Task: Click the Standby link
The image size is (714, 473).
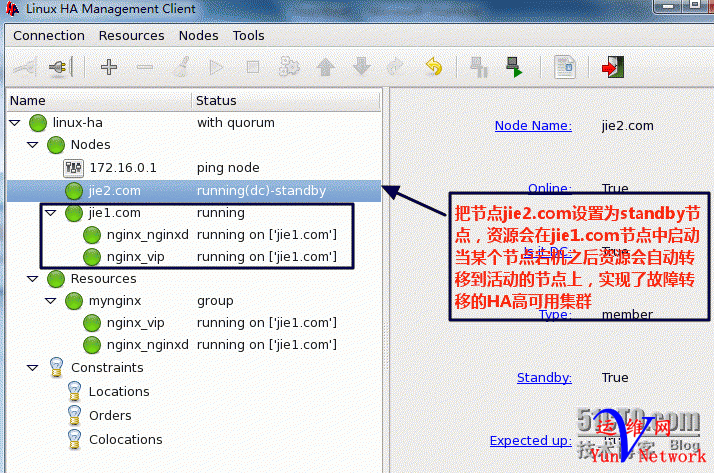Action: point(544,378)
